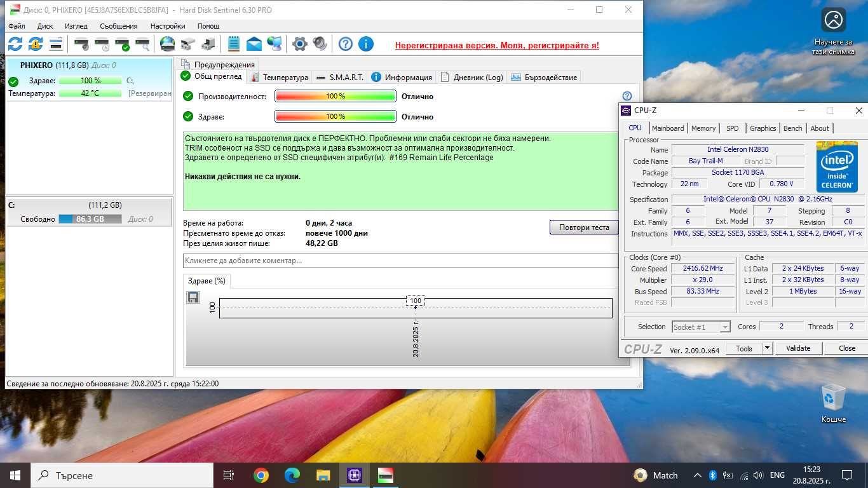
Task: Click the C: free space bar
Action: pyautogui.click(x=90, y=219)
